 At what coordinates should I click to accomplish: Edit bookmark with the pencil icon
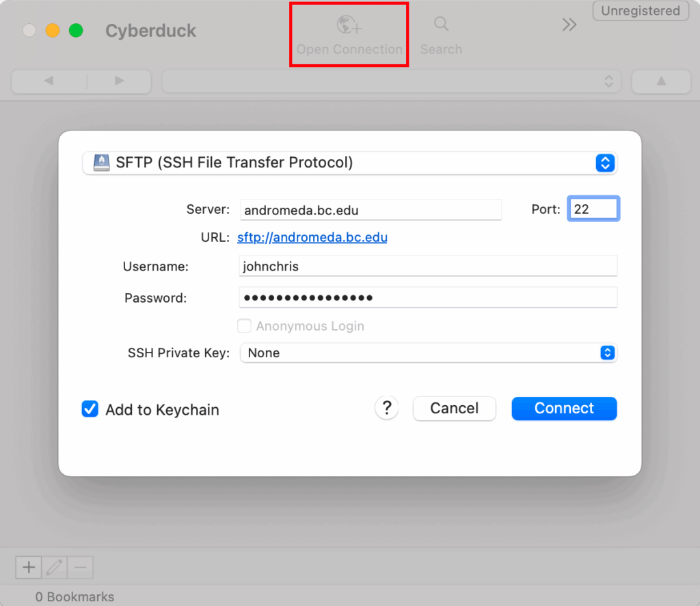pyautogui.click(x=55, y=567)
